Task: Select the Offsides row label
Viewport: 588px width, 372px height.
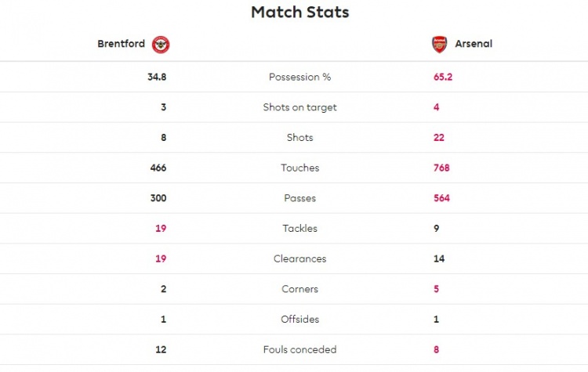Action: coord(300,320)
